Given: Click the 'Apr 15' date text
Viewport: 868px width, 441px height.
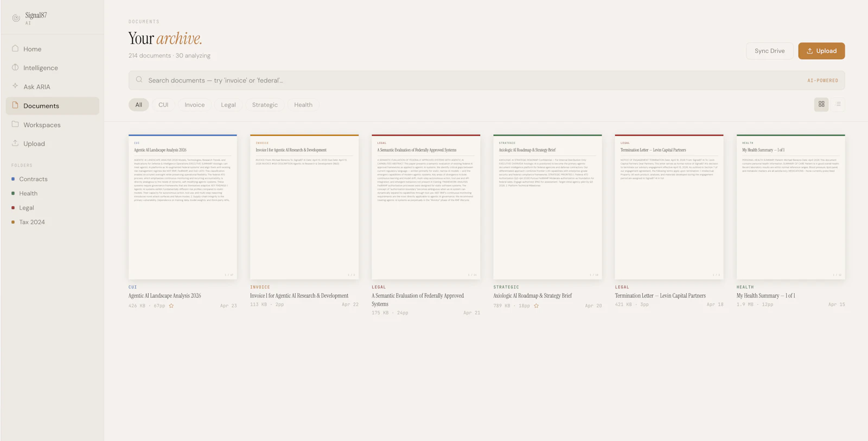Looking at the screenshot, I should point(837,305).
